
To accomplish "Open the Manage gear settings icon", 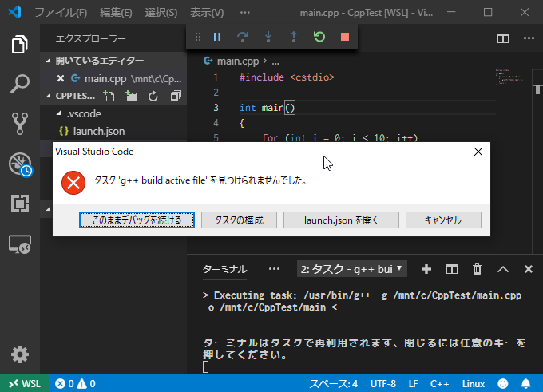I will click(20, 354).
